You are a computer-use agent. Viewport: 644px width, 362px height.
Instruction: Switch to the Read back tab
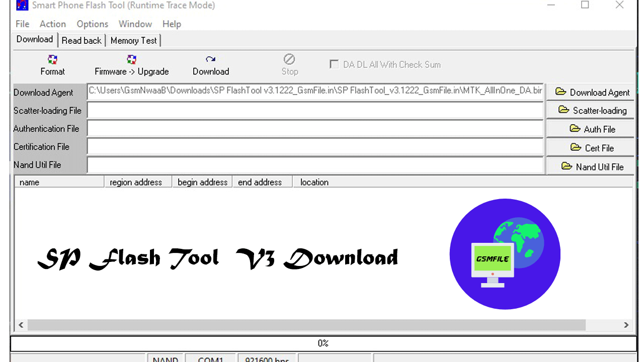[x=82, y=41]
